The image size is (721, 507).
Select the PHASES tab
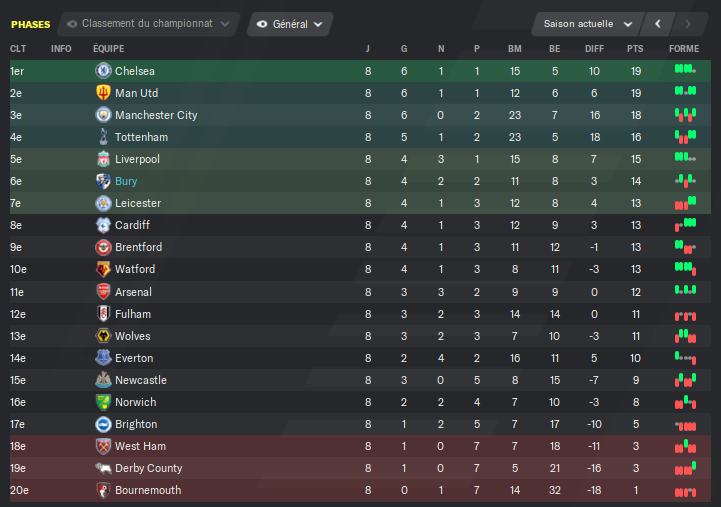[x=30, y=24]
